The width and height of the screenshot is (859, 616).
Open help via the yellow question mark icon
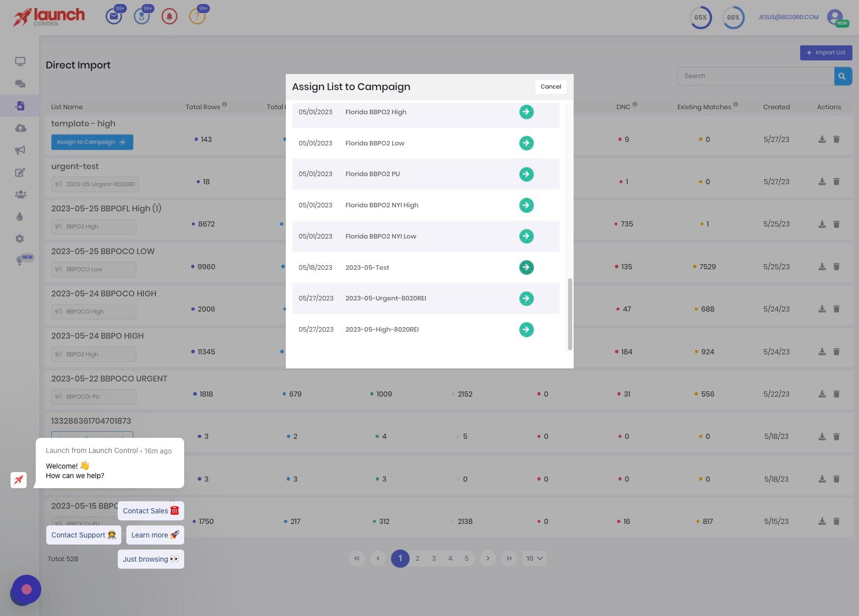click(197, 16)
